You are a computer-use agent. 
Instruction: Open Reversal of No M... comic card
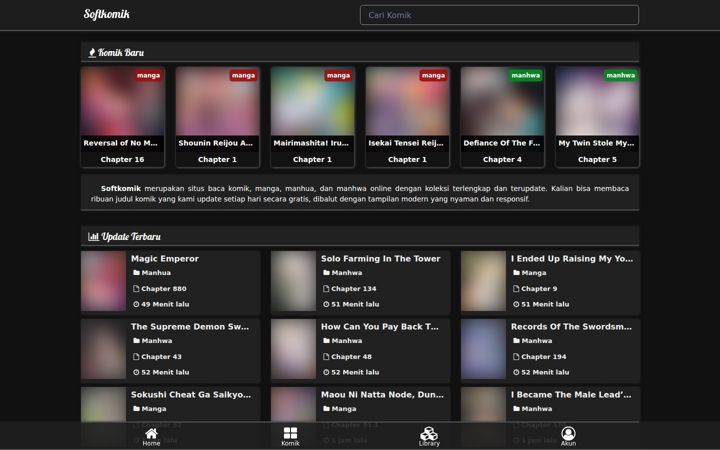tap(123, 117)
